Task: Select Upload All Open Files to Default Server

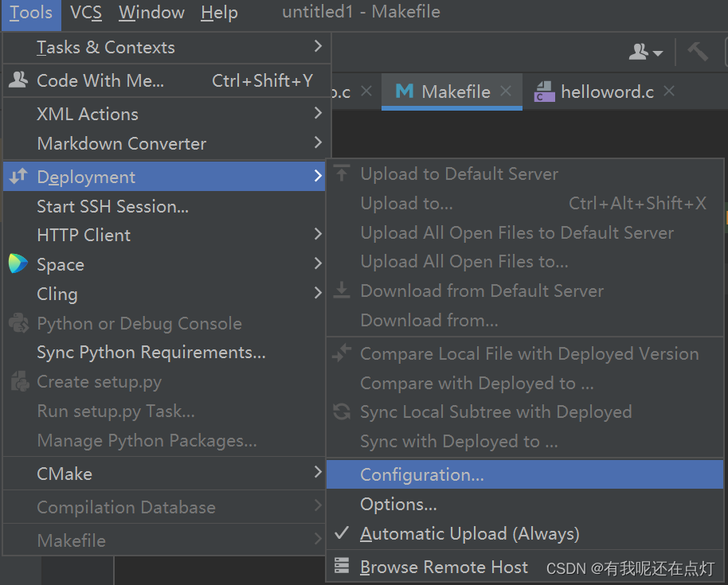Action: (x=517, y=232)
